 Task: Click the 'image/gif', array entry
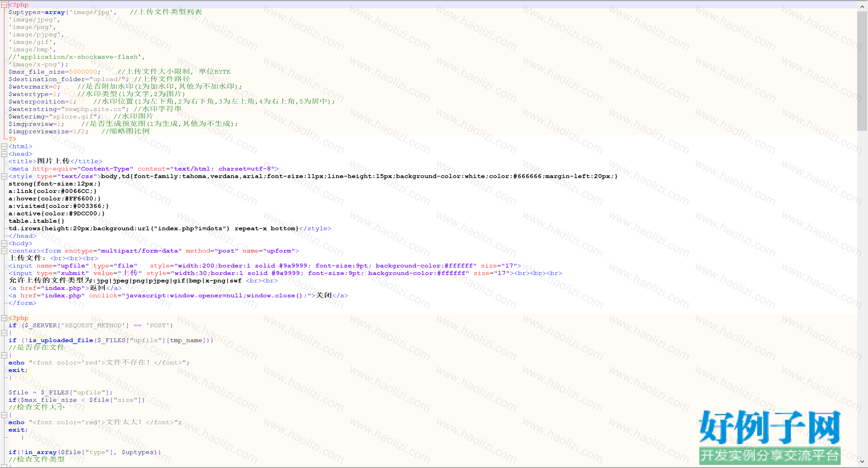(32, 42)
